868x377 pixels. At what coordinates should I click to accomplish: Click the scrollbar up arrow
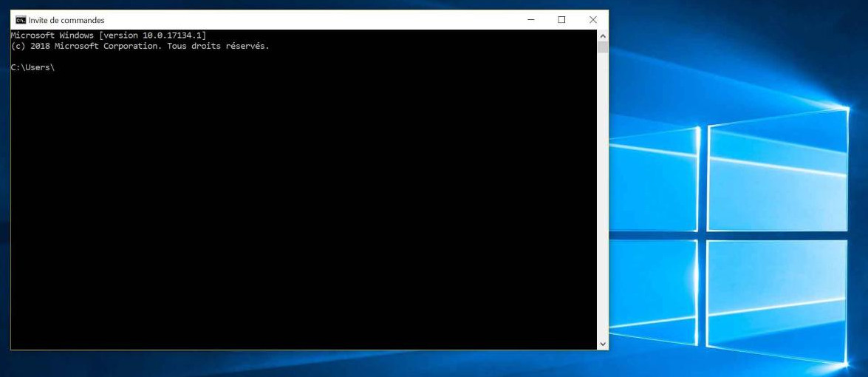(x=603, y=35)
